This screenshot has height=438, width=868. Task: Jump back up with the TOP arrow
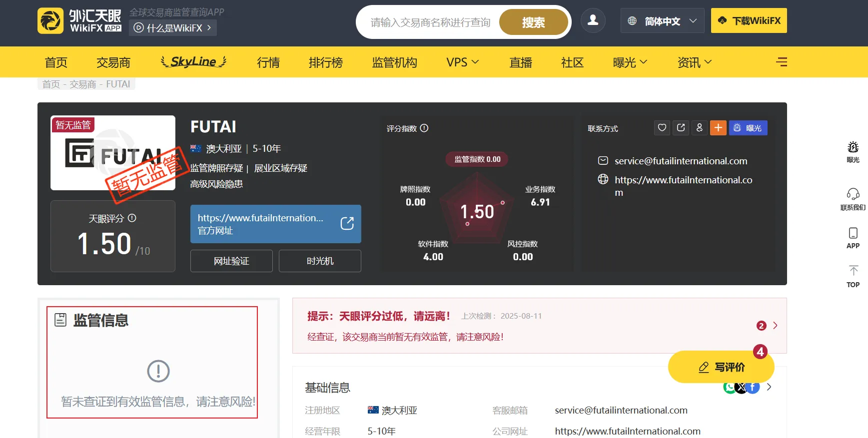click(x=853, y=271)
